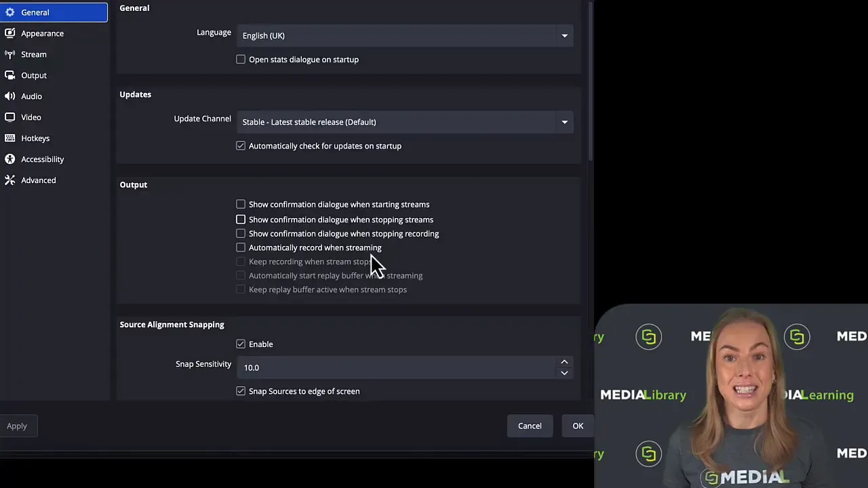Click the General gear icon in sidebar

pyautogui.click(x=9, y=12)
